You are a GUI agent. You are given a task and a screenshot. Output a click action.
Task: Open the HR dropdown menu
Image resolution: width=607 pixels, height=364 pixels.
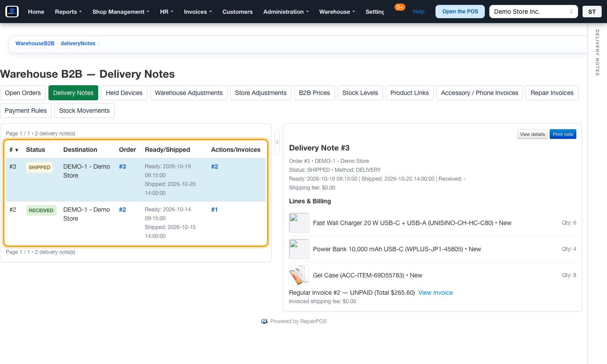click(167, 12)
